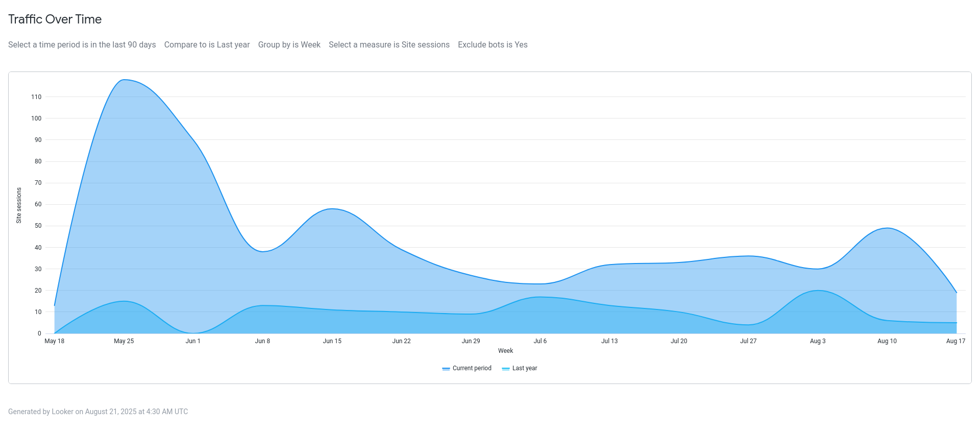Click the Jul 6 week axis label
Viewport: 980px width, 431px height.
point(540,341)
